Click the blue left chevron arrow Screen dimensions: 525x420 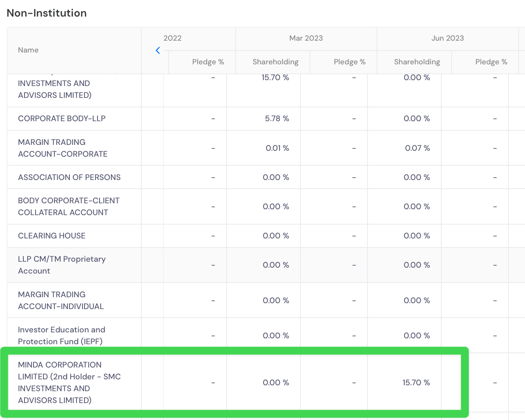158,50
